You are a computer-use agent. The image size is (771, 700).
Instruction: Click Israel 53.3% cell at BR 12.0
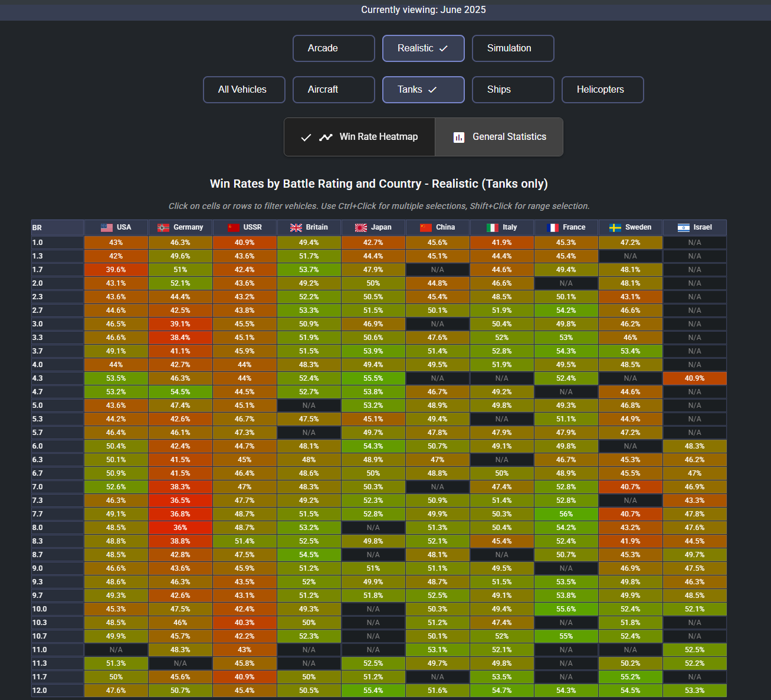tap(694, 691)
